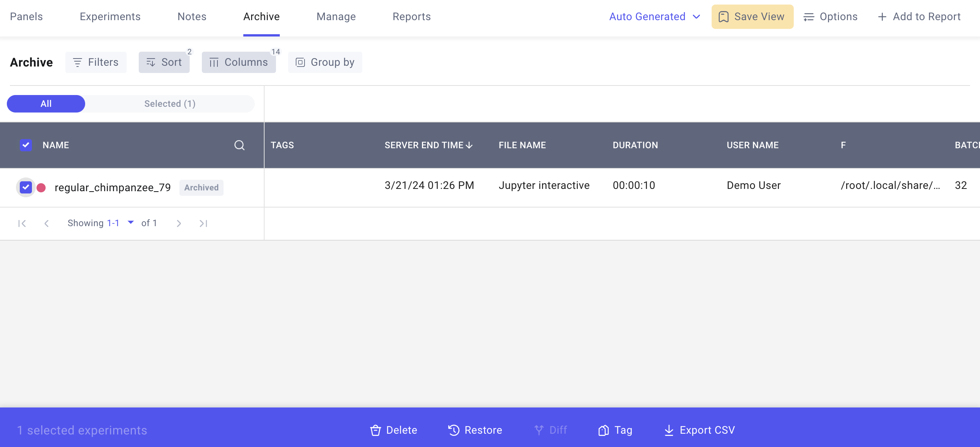Open the Reports tab
980x447 pixels.
411,17
